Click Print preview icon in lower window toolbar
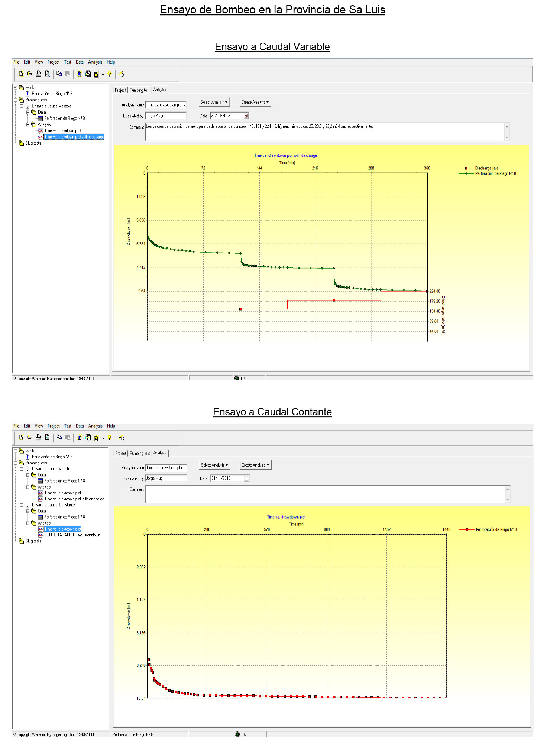The width and height of the screenshot is (560, 743). [x=48, y=438]
